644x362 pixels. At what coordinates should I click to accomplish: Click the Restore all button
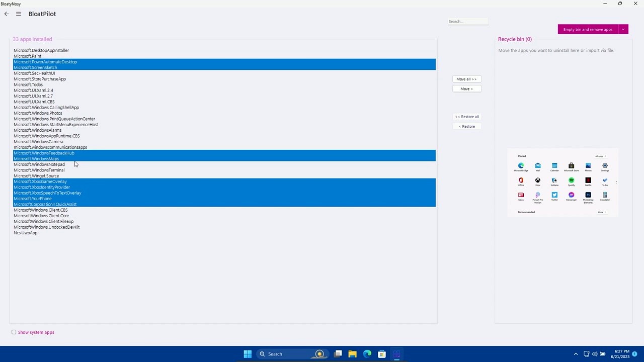(x=467, y=116)
